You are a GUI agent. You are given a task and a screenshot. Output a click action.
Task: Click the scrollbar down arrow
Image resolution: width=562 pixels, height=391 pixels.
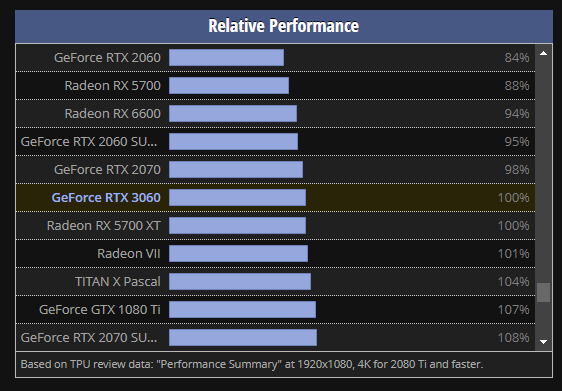click(543, 342)
